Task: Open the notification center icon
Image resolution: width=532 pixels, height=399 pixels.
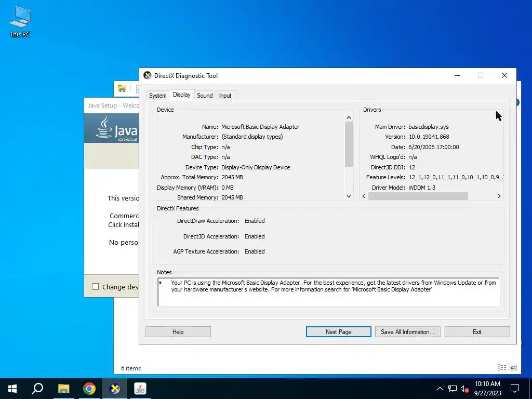Action: coord(515,389)
